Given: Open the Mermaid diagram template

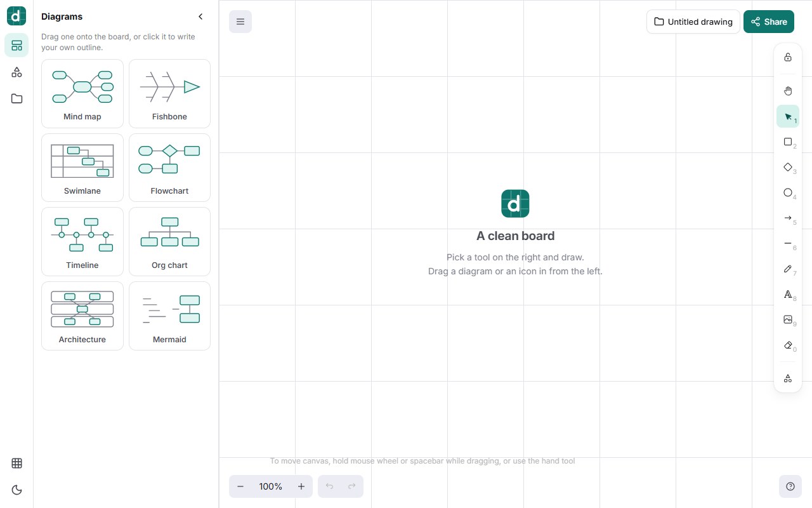Looking at the screenshot, I should coord(169,316).
